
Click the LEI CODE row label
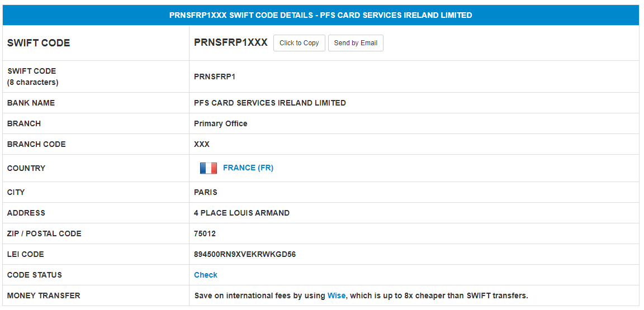[x=26, y=255]
